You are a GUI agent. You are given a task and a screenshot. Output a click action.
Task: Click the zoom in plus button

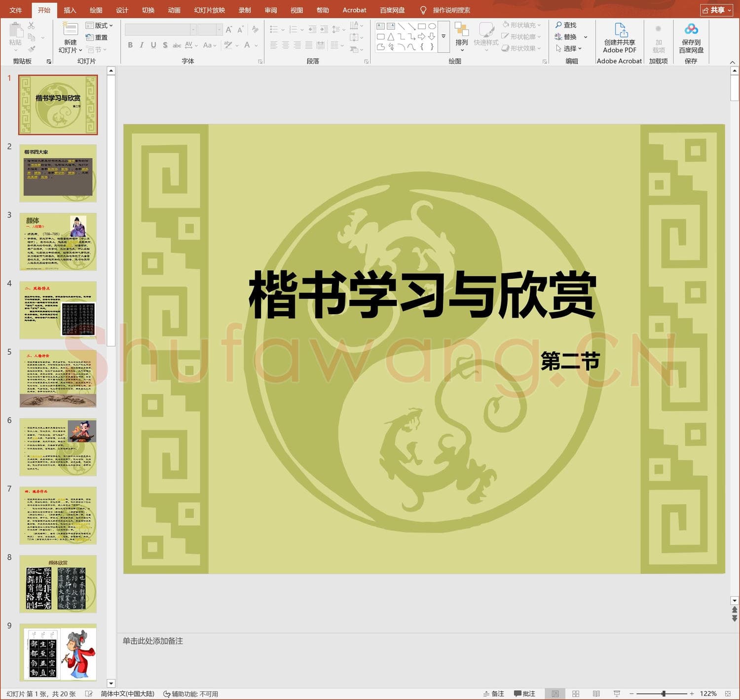click(x=692, y=694)
